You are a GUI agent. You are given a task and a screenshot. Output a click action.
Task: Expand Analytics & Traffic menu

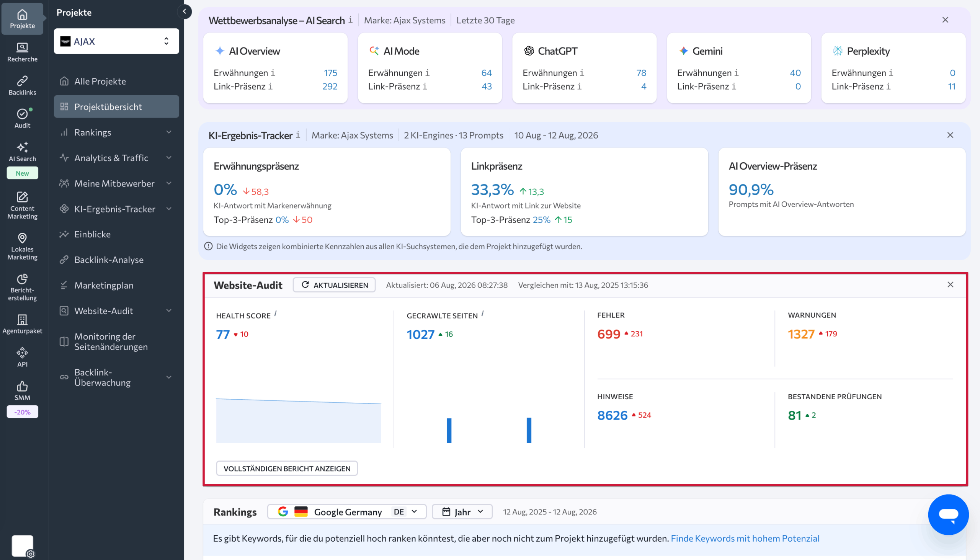click(x=169, y=158)
